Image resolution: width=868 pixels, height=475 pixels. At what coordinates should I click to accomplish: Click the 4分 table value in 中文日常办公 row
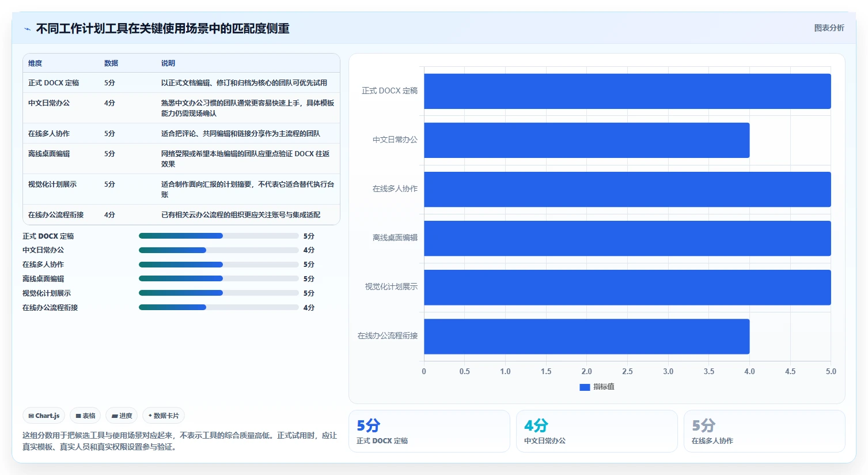[109, 103]
